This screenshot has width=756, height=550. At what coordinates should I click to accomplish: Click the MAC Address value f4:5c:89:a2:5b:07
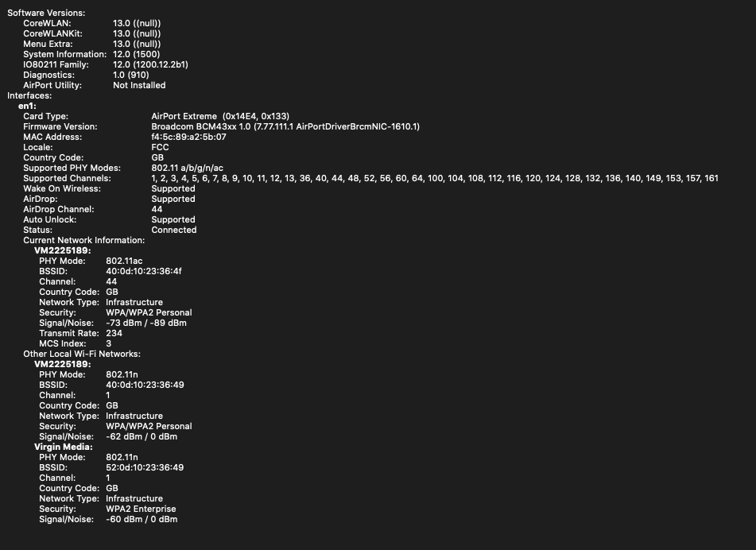point(188,137)
